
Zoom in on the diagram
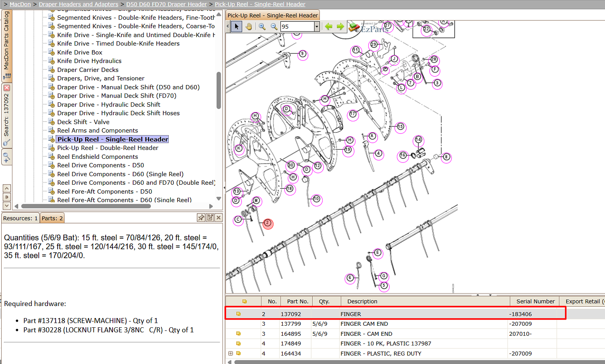262,27
